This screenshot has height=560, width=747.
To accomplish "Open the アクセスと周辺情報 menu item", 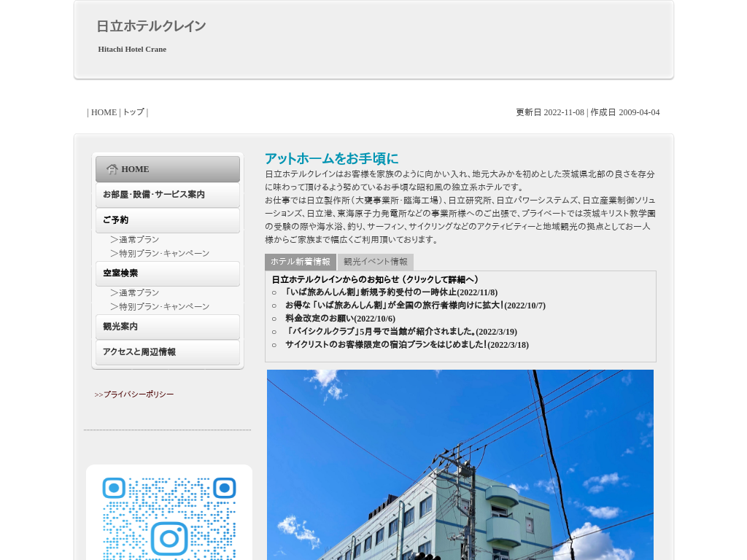I will pos(168,352).
